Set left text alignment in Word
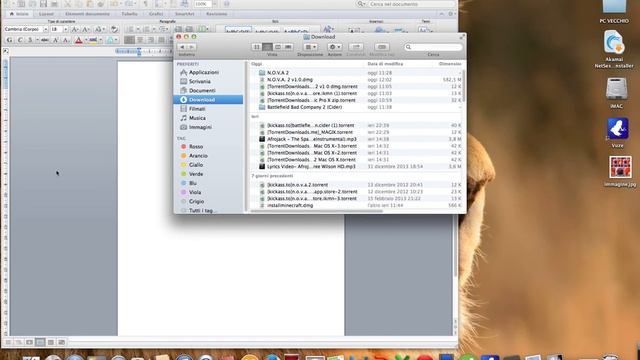Screen dimensions: 640x360 coord(129,40)
